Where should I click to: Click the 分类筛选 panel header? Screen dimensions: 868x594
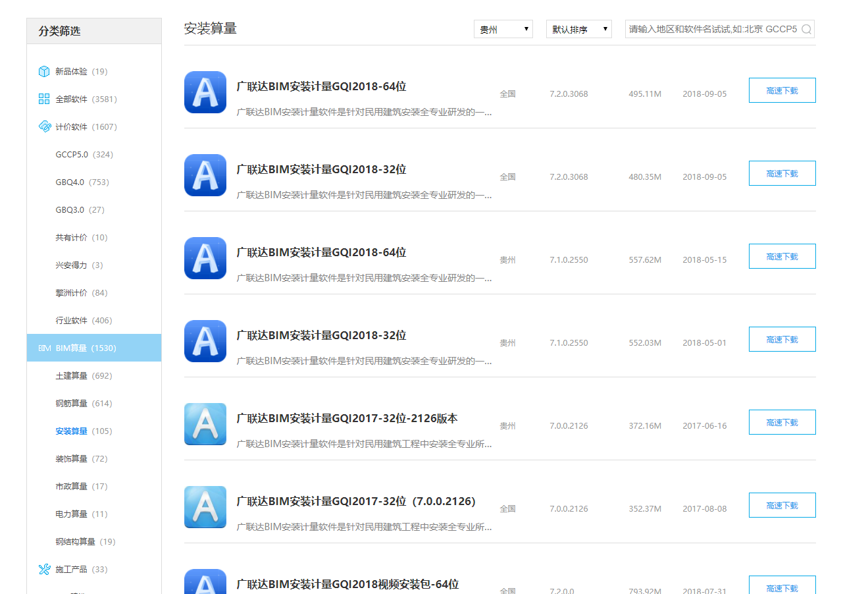[x=94, y=31]
